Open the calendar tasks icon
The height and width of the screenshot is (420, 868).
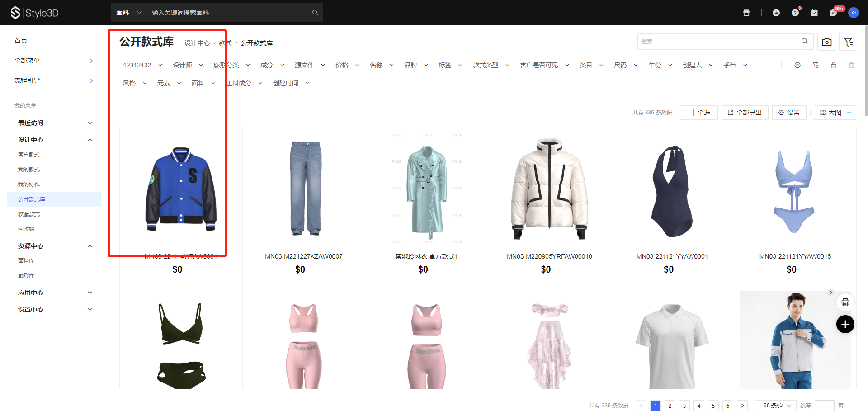(x=814, y=13)
